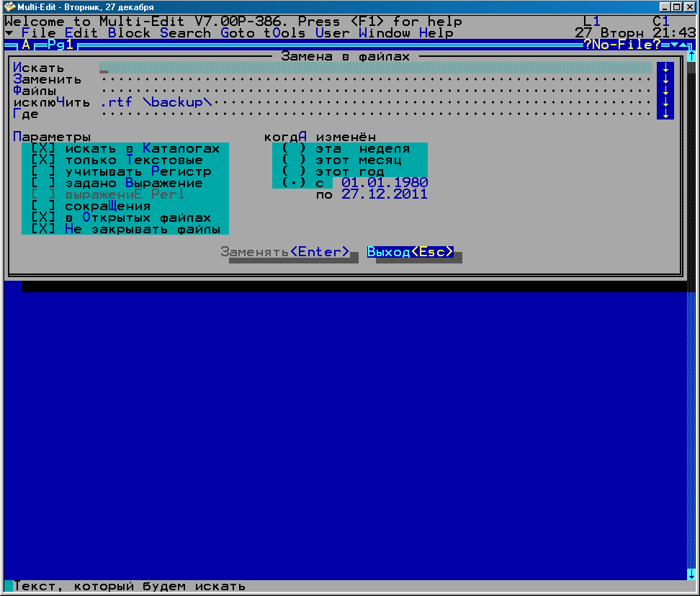Open history dropdown for Заменить field

[x=665, y=79]
